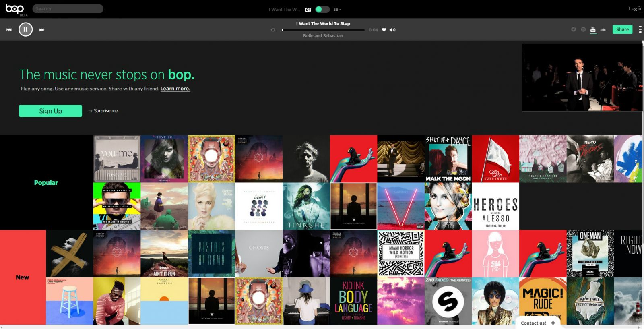
Task: Play the blue hat piano cover
Action: [306, 301]
